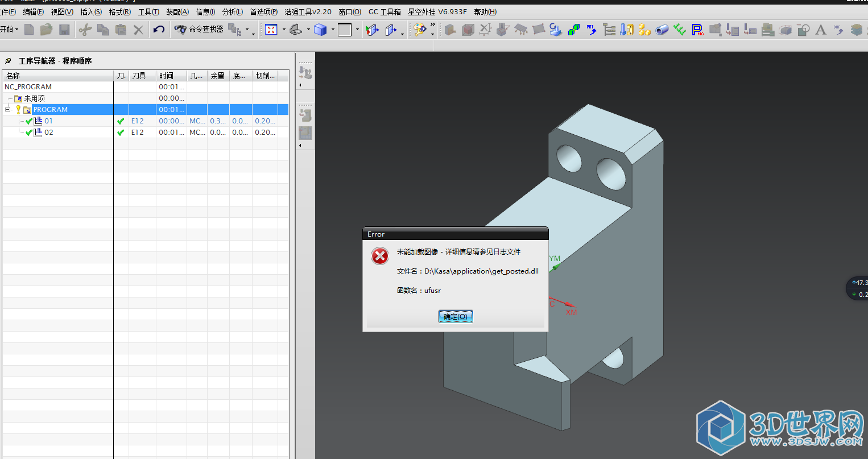This screenshot has height=459, width=868.
Task: Open the 插入(S) menu
Action: coord(91,12)
